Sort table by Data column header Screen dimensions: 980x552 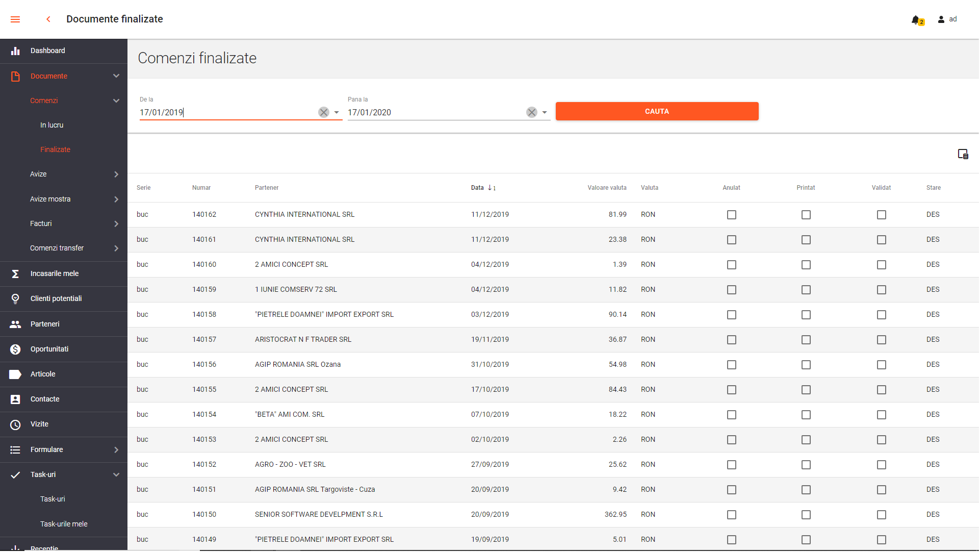tap(478, 188)
